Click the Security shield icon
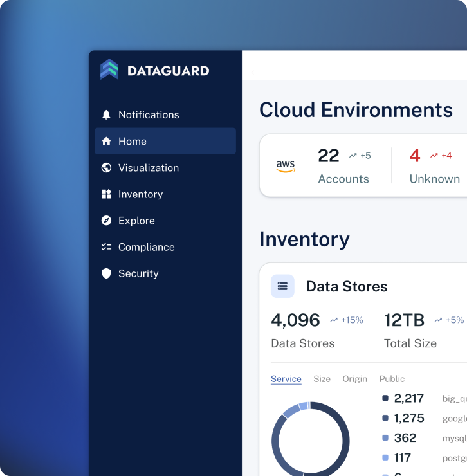This screenshot has height=476, width=467. click(107, 273)
